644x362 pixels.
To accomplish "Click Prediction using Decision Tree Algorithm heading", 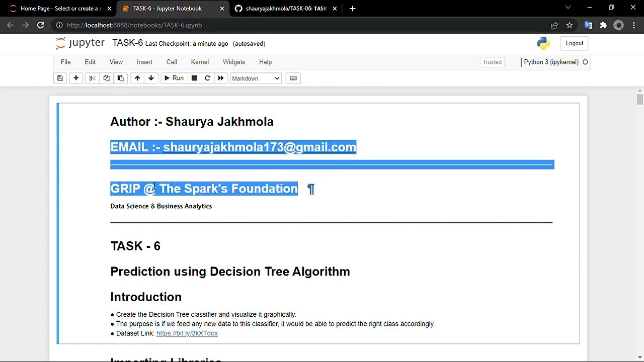I will [230, 271].
